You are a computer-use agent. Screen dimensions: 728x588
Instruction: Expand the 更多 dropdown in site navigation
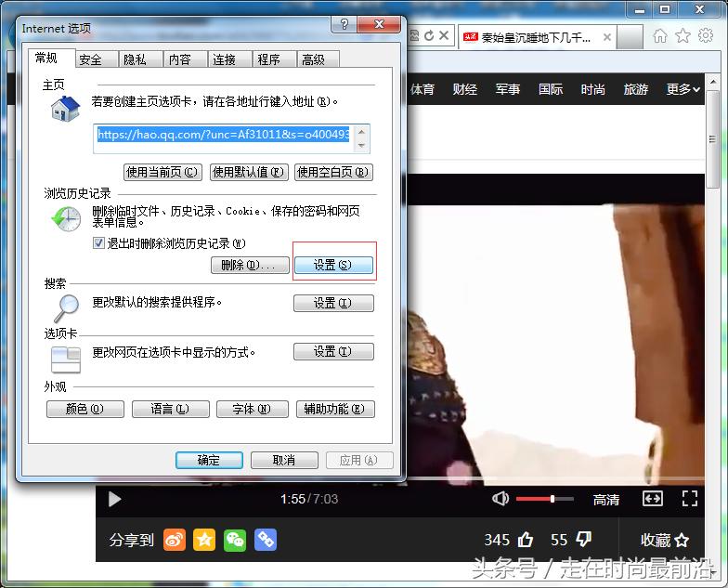[683, 89]
